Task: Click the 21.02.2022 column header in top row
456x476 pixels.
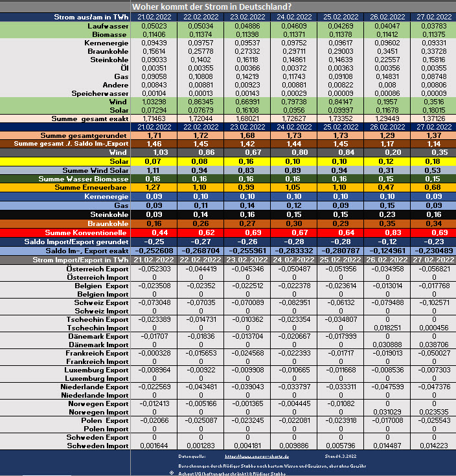Action: pos(153,17)
